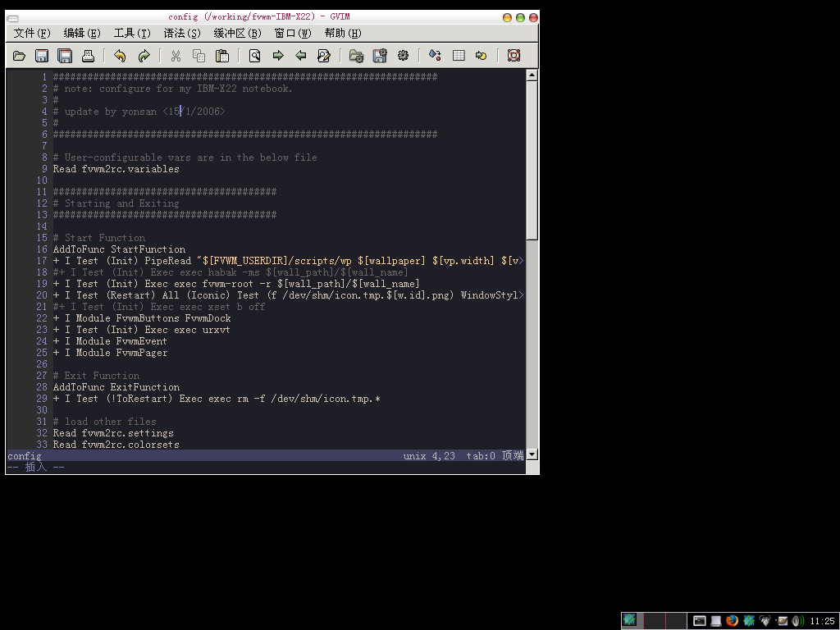The image size is (840, 630).
Task: Click the '+ I Test (Init) Exec exec urxvt' line
Action: 141,330
